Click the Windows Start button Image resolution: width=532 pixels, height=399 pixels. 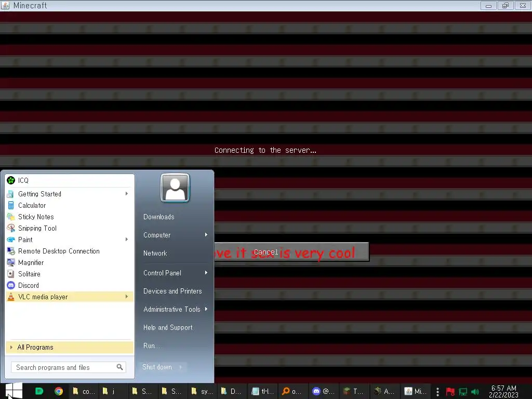click(x=14, y=391)
